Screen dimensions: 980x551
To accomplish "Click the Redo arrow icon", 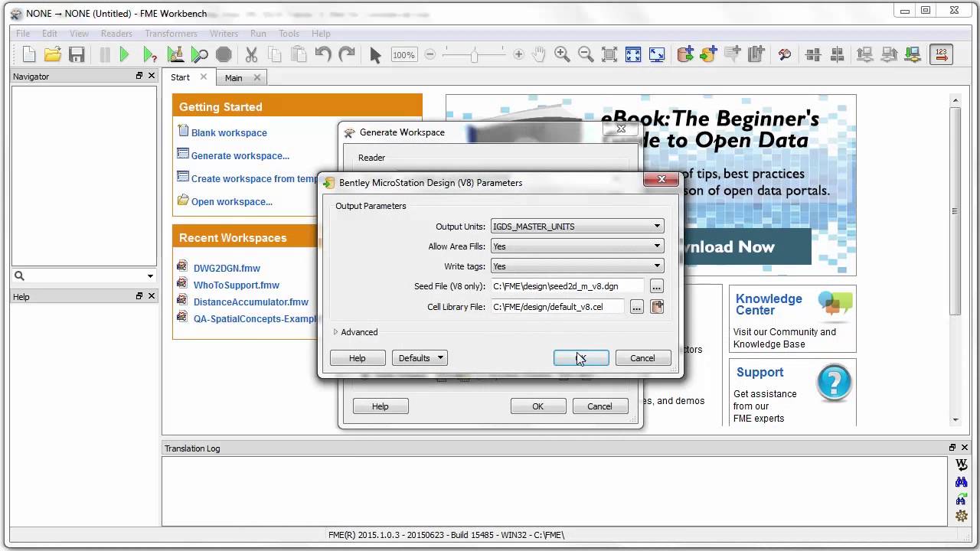I will coord(347,54).
